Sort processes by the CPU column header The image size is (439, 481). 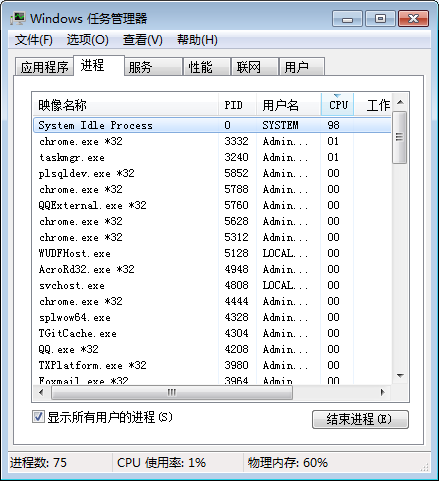point(337,105)
